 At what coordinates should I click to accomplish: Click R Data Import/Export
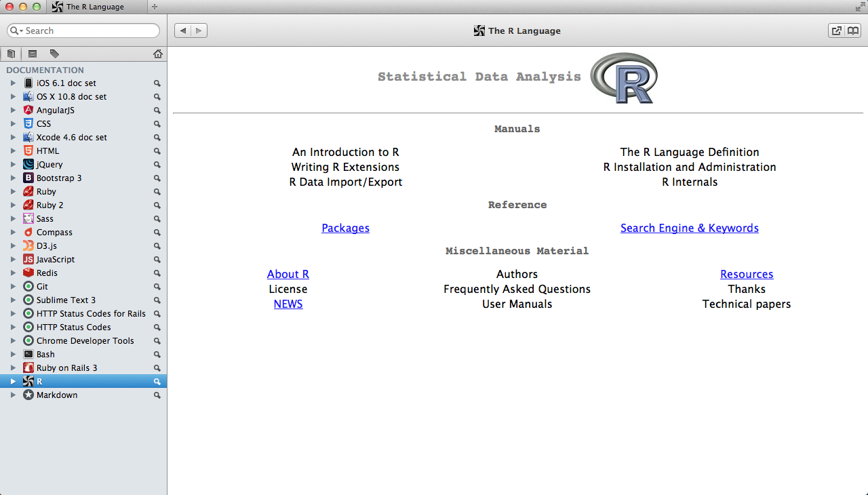click(346, 182)
